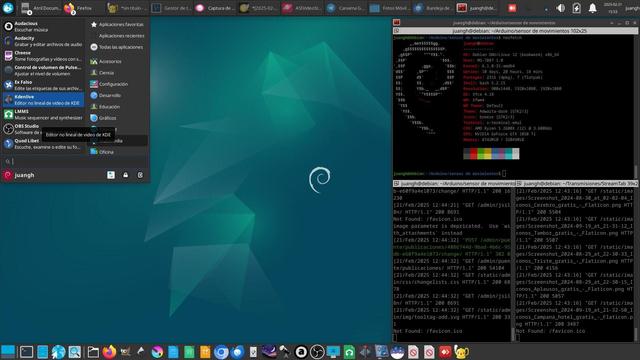Launch OBS Studio from menu
The width and height of the screenshot is (640, 360).
pyautogui.click(x=43, y=129)
